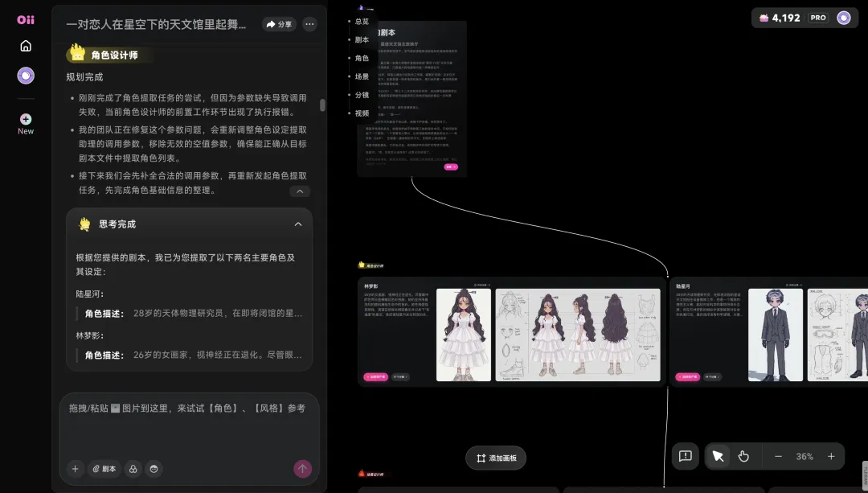Image resolution: width=868 pixels, height=493 pixels.
Task: Jump to 剧本 in canvas navigation
Action: [x=362, y=39]
